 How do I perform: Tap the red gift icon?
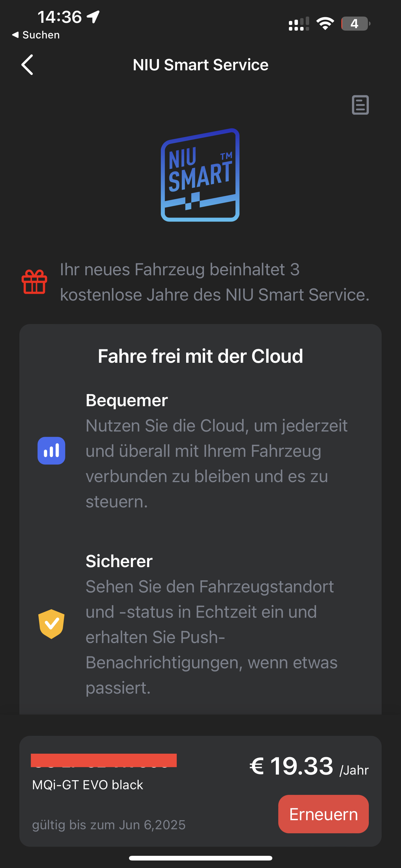tap(34, 282)
